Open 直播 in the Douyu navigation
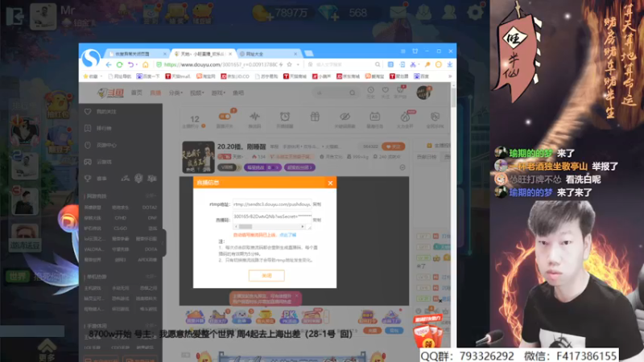The height and width of the screenshot is (362, 644). click(155, 93)
